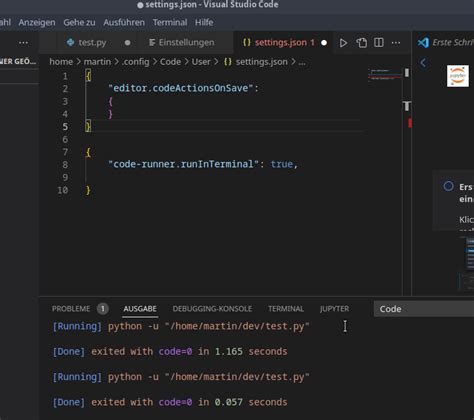Click the output line with 1.165 seconds
This screenshot has width=474, height=420.
point(170,351)
